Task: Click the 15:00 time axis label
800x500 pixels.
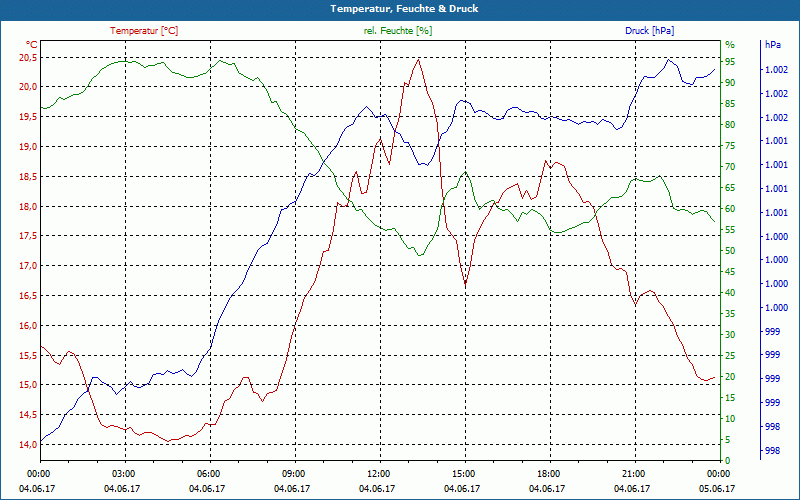Action: click(x=462, y=473)
